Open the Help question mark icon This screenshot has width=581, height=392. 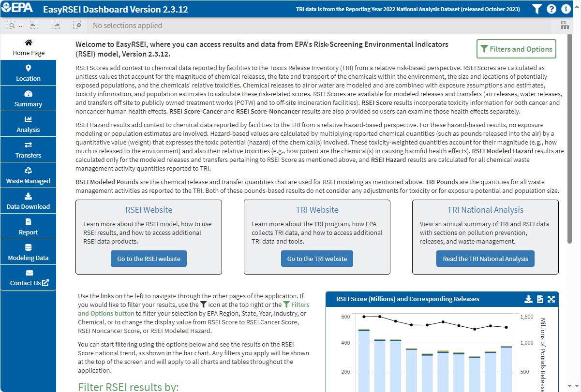[551, 9]
